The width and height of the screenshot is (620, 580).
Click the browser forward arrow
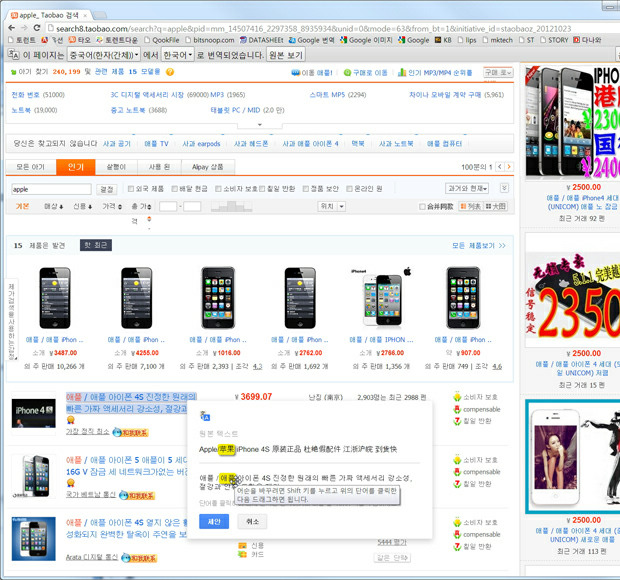click(24, 28)
